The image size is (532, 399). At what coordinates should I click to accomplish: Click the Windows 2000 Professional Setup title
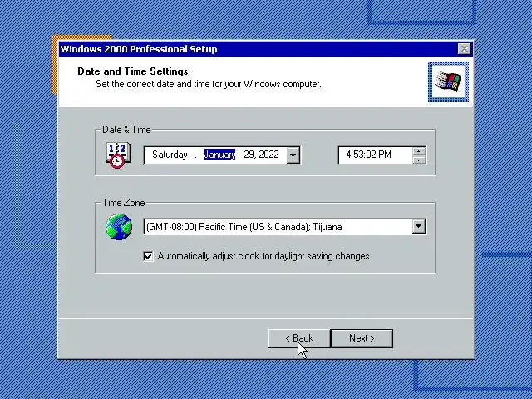point(139,49)
